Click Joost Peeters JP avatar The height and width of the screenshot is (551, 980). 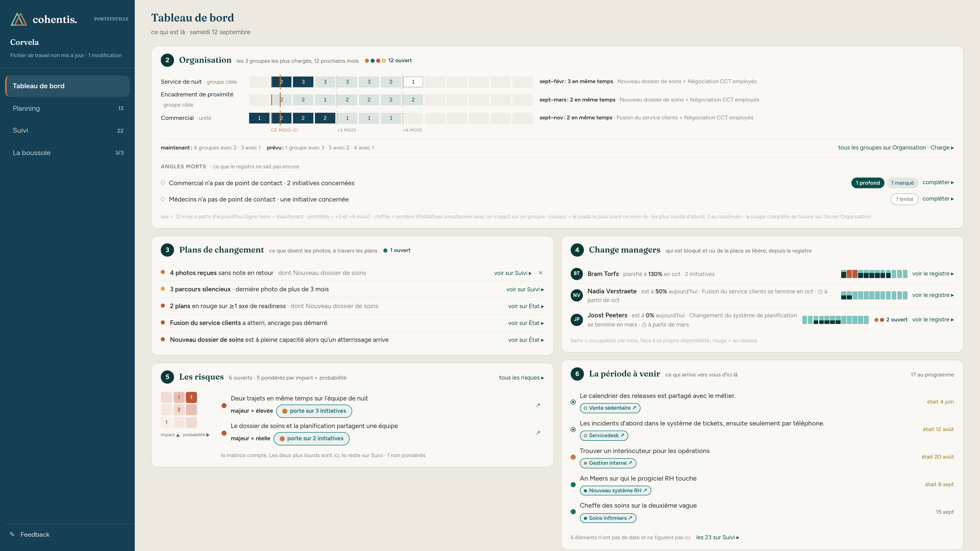(x=577, y=319)
